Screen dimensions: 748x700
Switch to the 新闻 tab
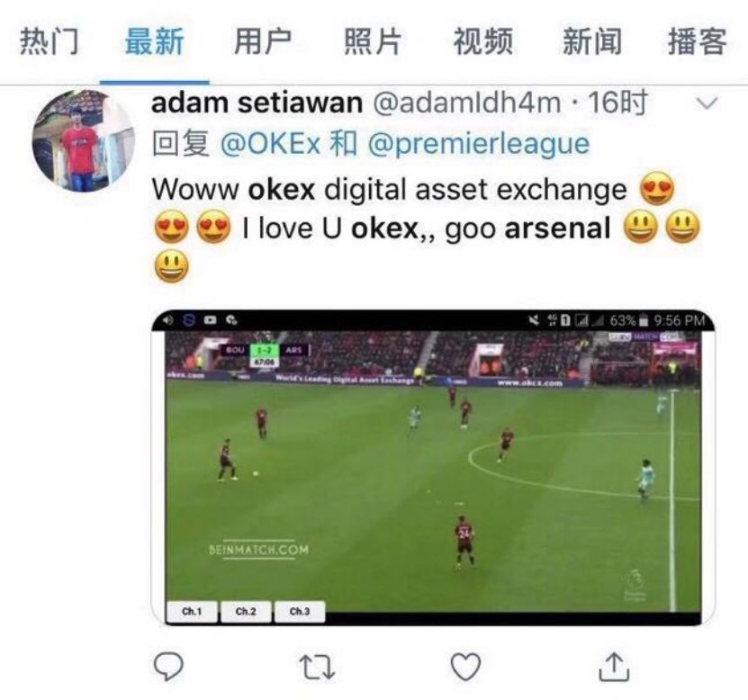591,41
